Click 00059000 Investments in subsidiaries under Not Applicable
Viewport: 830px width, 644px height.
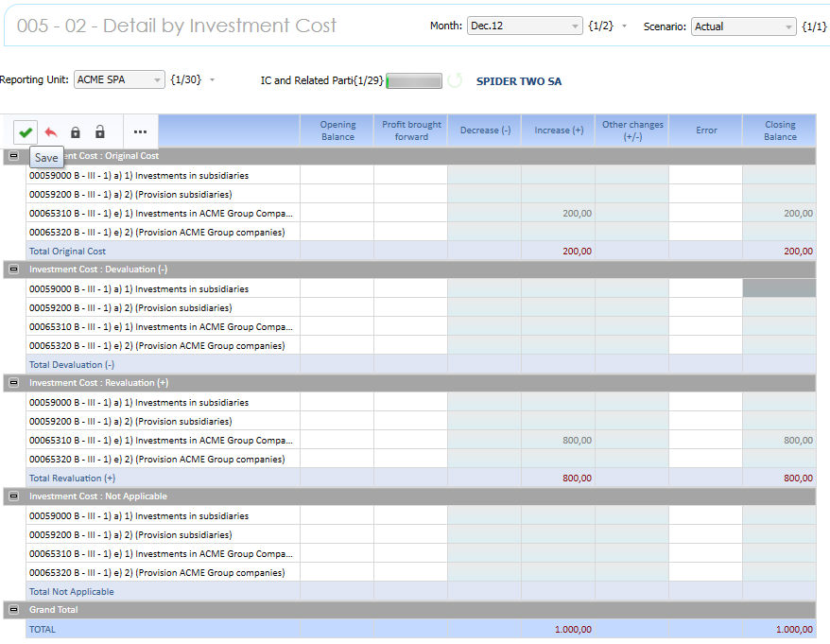click(139, 515)
